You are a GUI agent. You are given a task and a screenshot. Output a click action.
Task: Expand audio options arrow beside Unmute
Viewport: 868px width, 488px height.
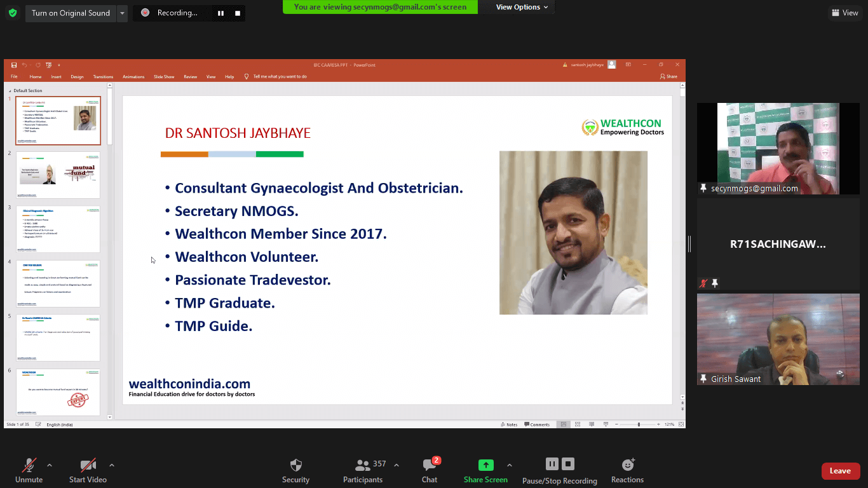50,465
